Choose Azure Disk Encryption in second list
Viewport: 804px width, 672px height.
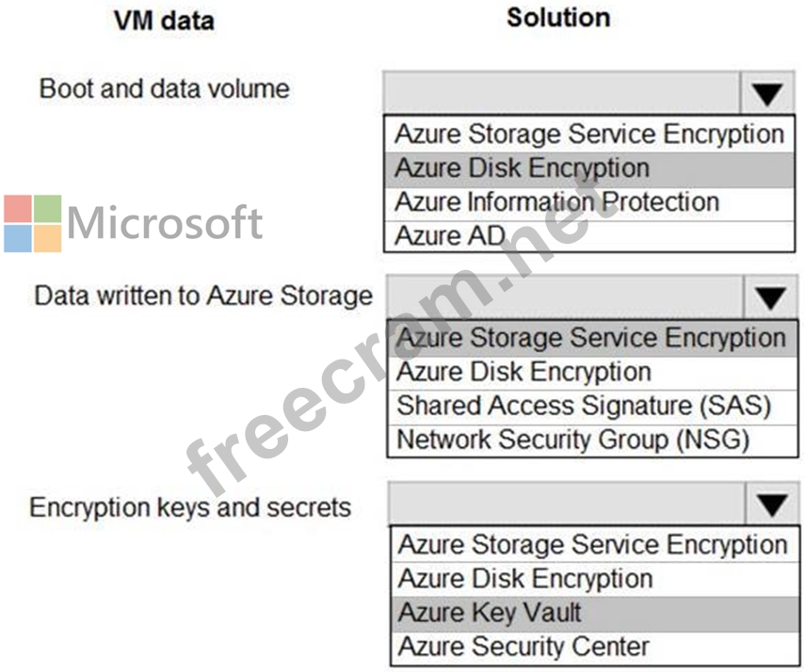[x=592, y=373]
